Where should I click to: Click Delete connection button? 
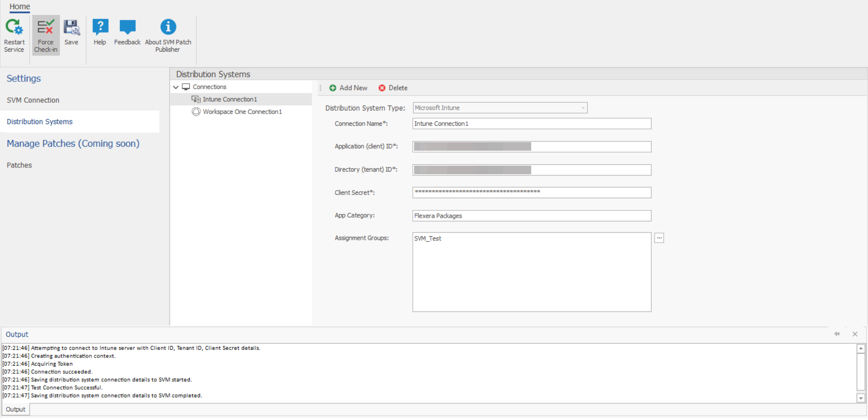coord(393,88)
